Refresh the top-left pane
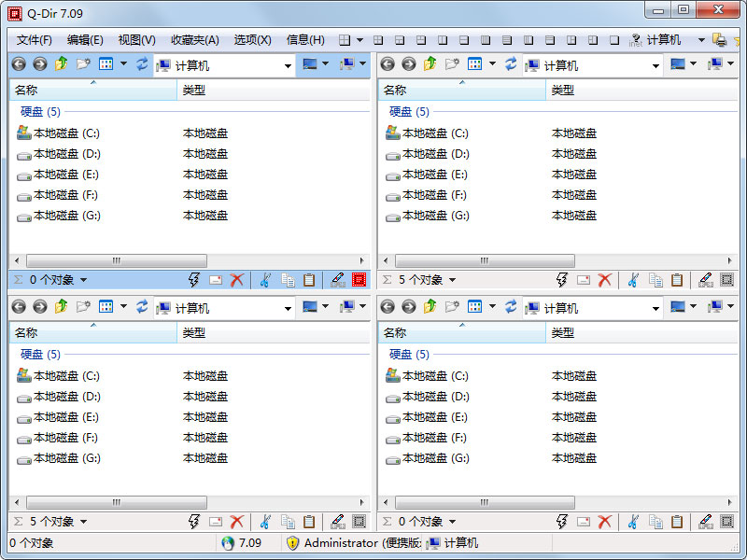The height and width of the screenshot is (560, 747). (x=142, y=63)
